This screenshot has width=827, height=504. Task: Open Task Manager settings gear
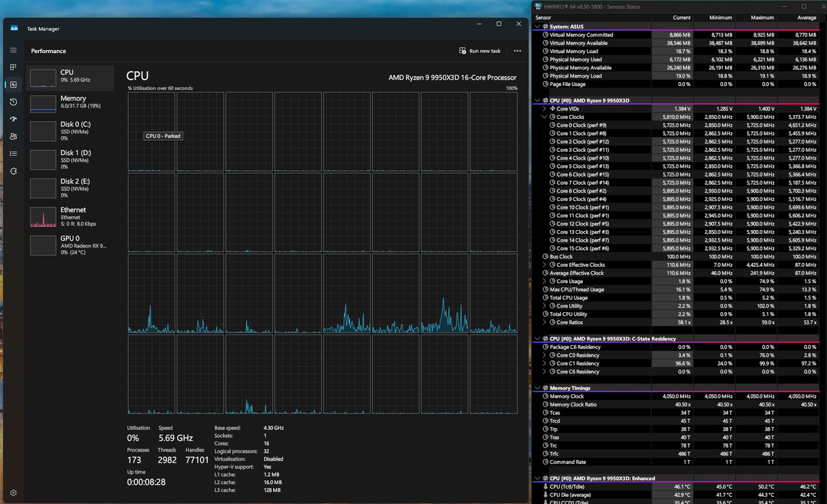[x=14, y=493]
